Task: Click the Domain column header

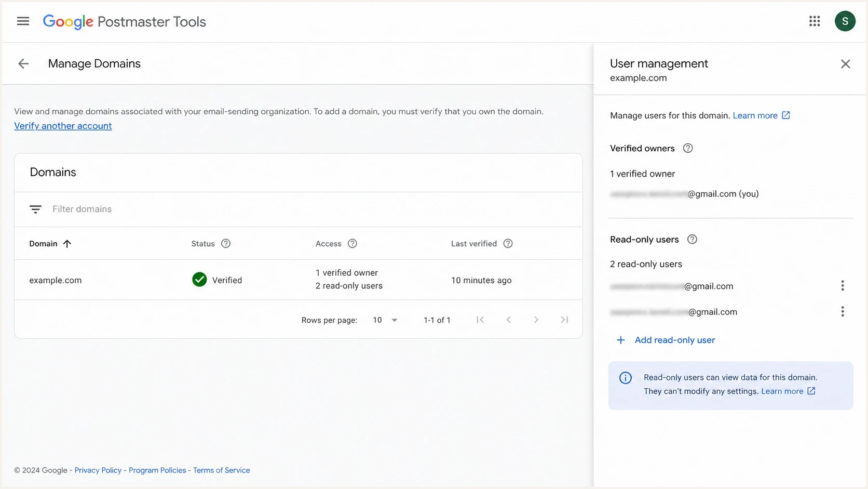Action: 43,244
